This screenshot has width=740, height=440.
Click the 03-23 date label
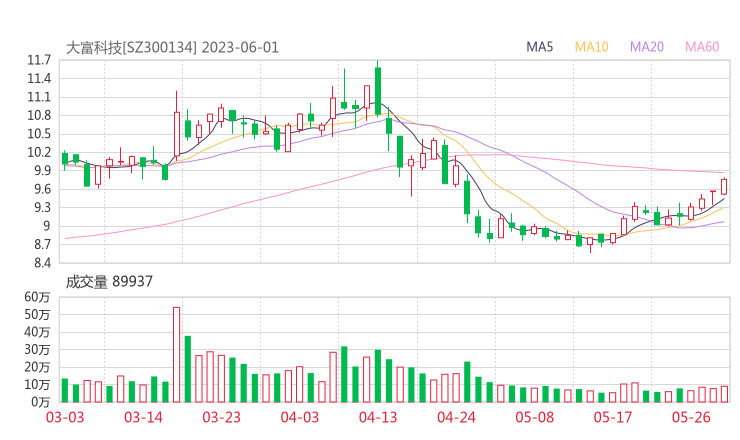click(x=222, y=417)
